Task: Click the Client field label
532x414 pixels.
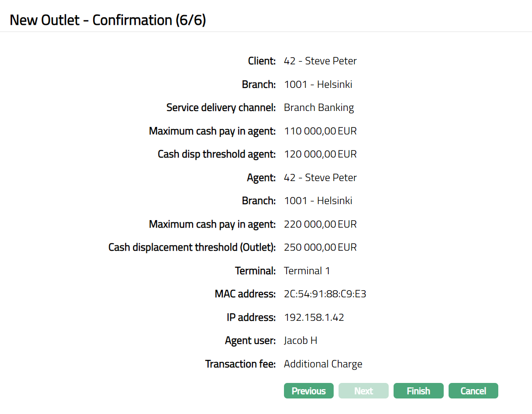Action: point(262,61)
